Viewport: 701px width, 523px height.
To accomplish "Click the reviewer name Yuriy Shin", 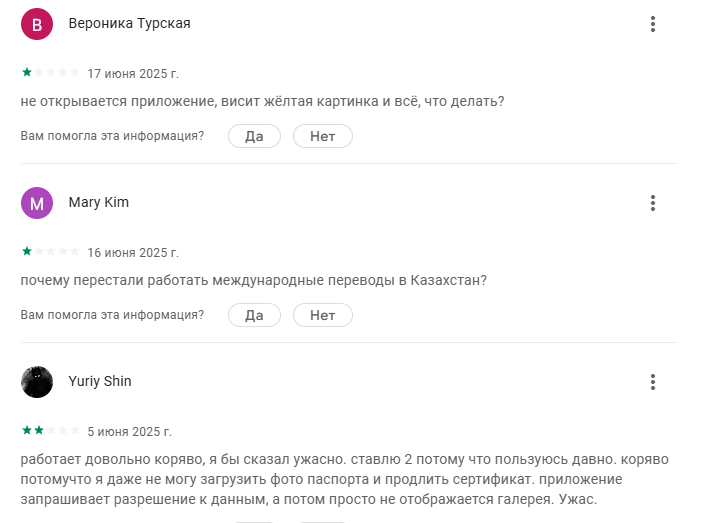I will 100,382.
